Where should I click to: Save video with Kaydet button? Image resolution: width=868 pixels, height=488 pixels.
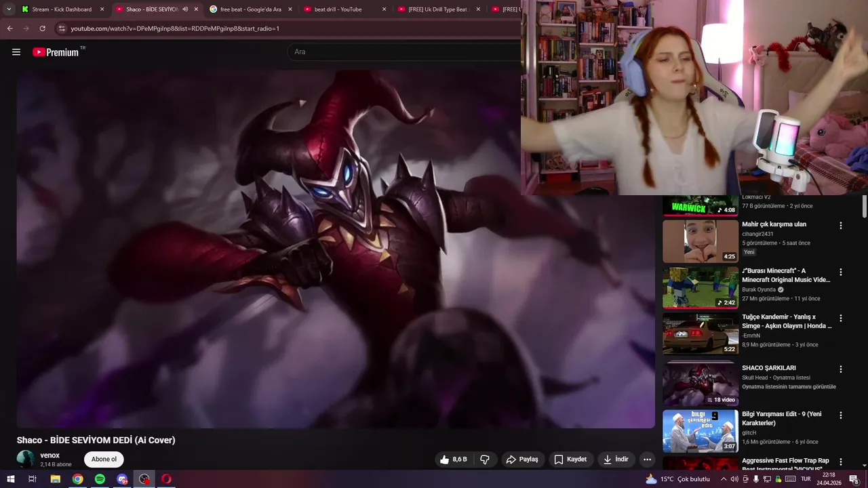(x=570, y=460)
